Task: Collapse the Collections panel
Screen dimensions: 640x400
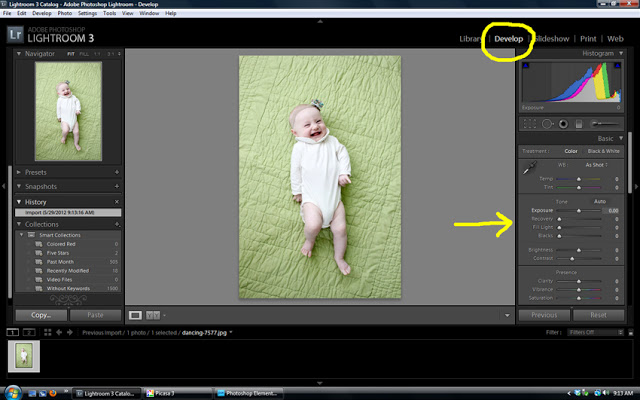Action: pos(18,224)
